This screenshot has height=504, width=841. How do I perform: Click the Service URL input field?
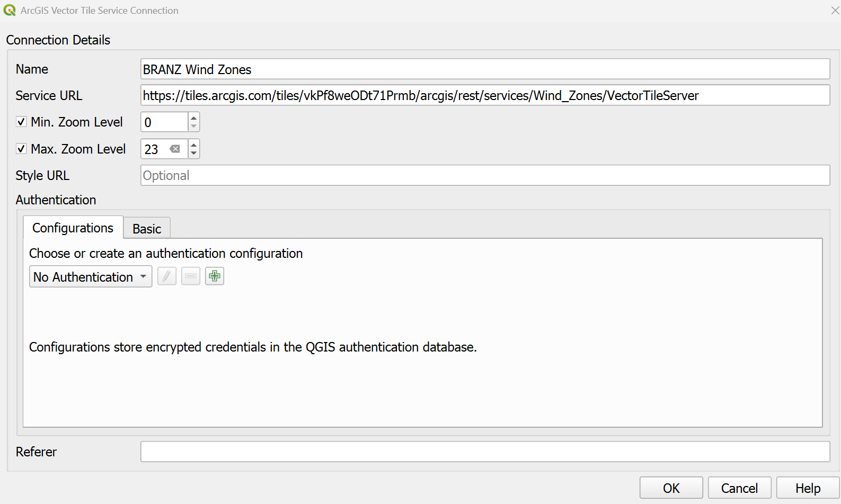tap(485, 96)
